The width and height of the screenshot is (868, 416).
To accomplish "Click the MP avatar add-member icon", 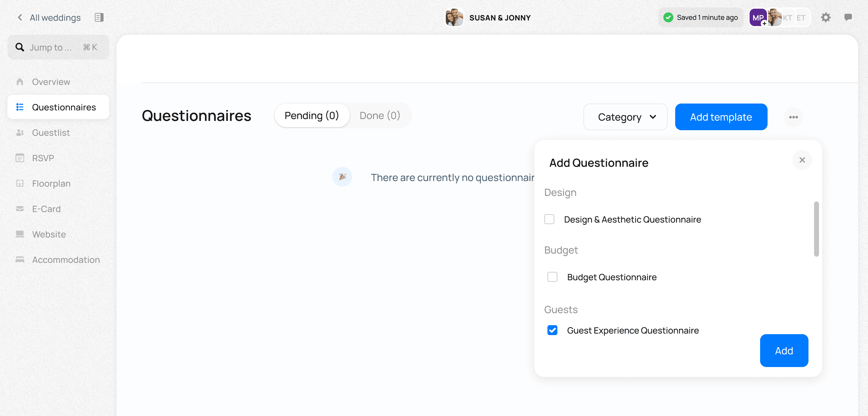I will [764, 24].
